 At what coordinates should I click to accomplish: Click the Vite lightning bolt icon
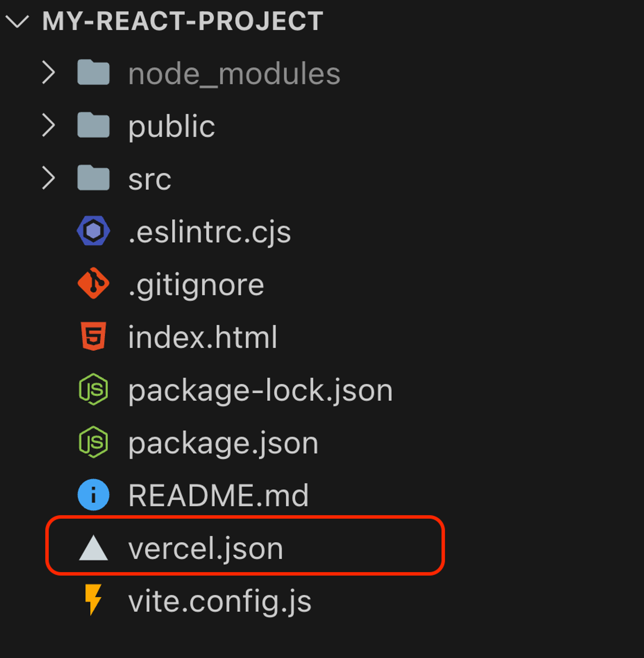click(x=93, y=599)
